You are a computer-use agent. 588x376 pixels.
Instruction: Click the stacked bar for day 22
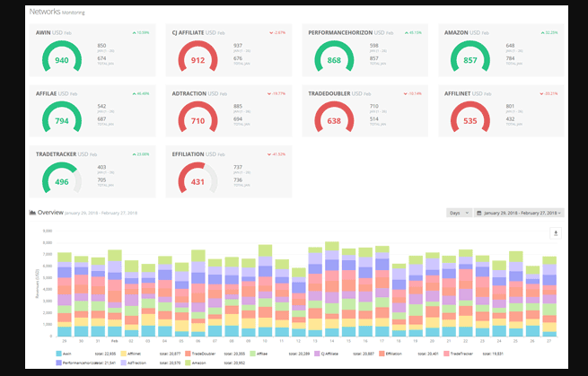pos(466,293)
